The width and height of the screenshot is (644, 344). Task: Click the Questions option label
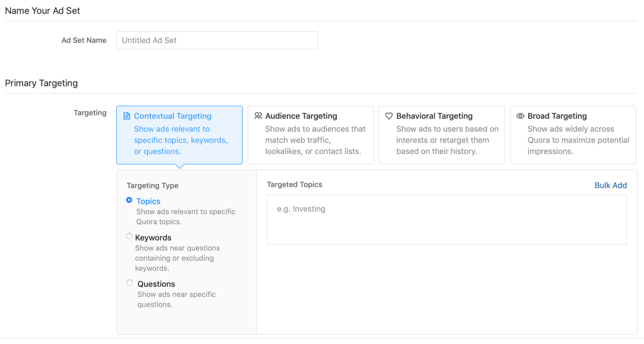tap(156, 284)
